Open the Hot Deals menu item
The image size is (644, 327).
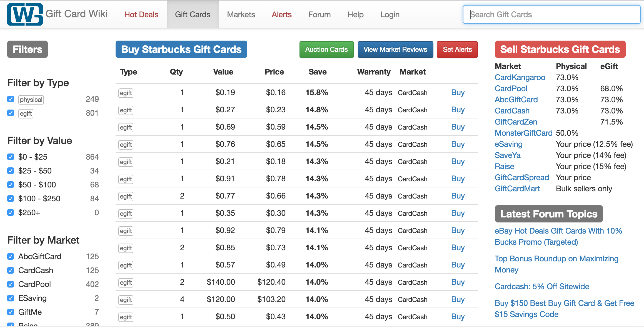click(x=141, y=14)
